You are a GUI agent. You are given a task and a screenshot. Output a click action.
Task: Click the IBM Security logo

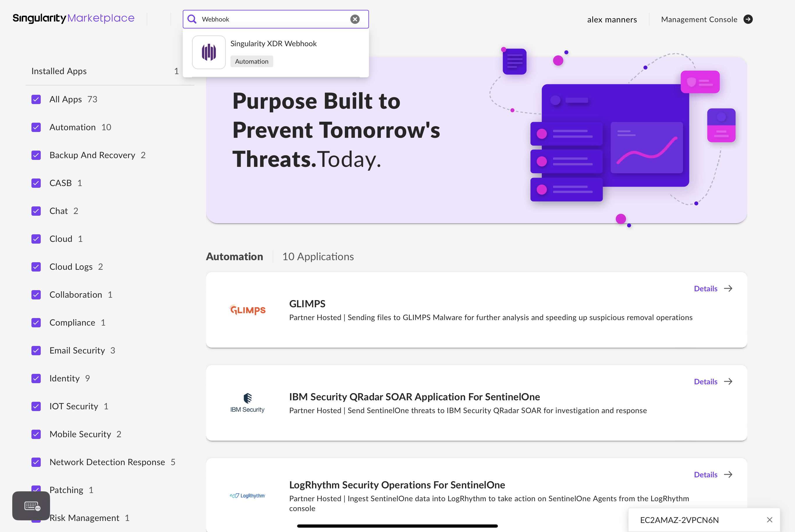click(248, 403)
